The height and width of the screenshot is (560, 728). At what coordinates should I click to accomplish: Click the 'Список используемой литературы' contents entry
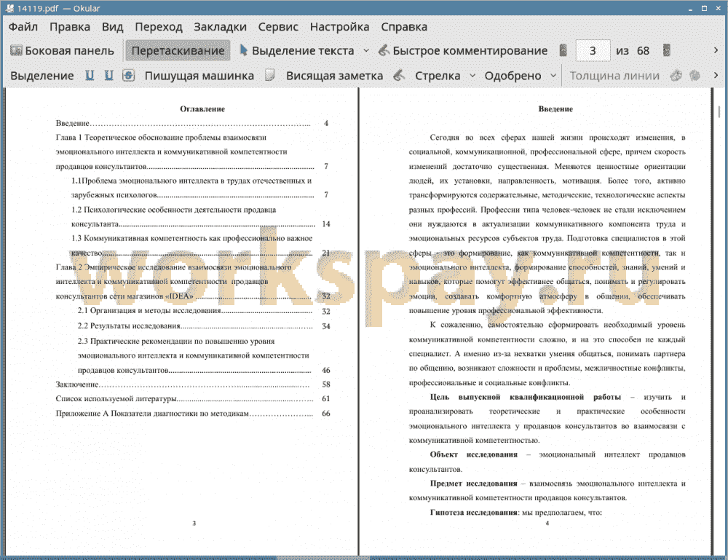pos(193,399)
